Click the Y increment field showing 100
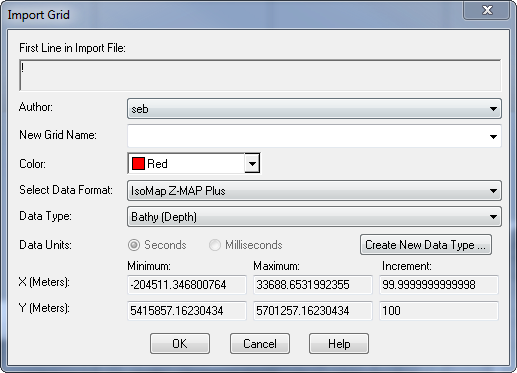The width and height of the screenshot is (517, 373). coord(439,311)
